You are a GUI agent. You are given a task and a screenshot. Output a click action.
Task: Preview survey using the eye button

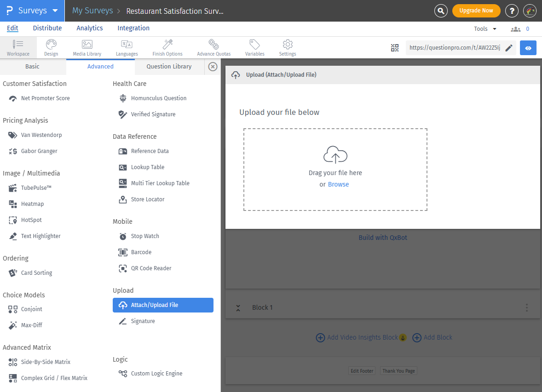click(x=528, y=48)
